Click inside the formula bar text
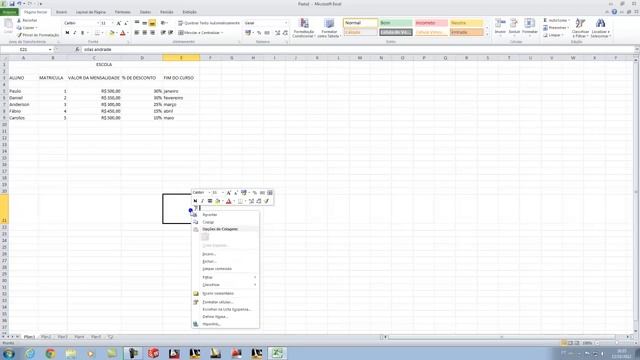 pos(98,49)
